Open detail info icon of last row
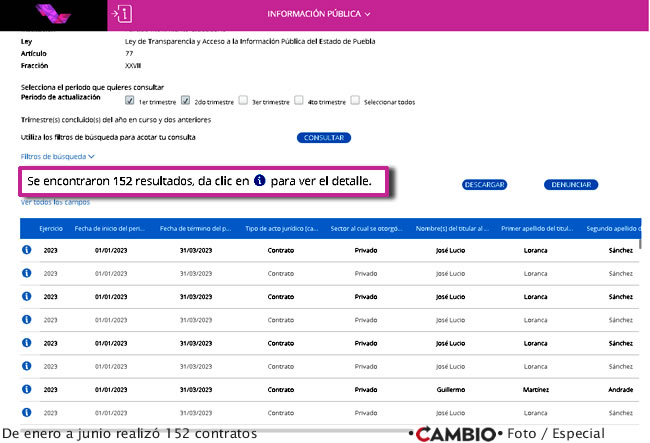This screenshot has height=443, width=650. 27,412
